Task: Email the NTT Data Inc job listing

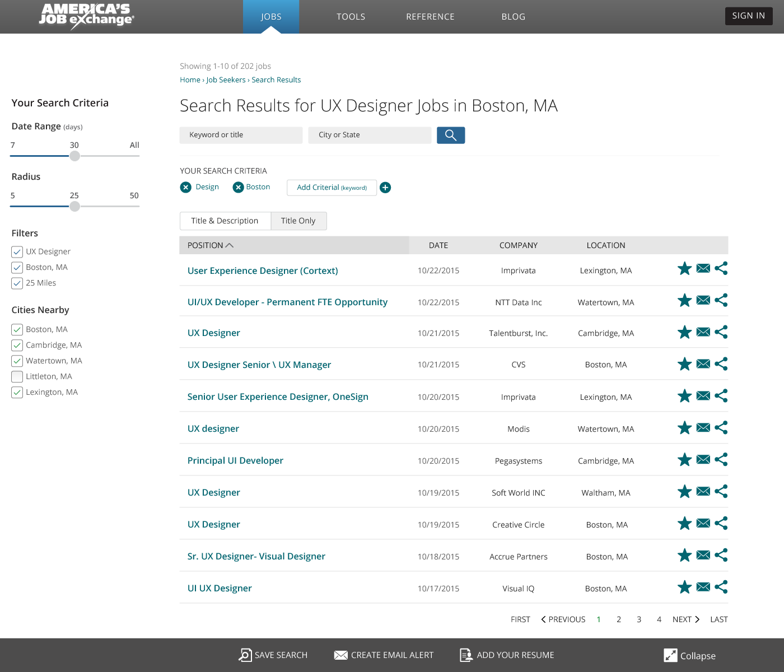Action: [x=703, y=301]
